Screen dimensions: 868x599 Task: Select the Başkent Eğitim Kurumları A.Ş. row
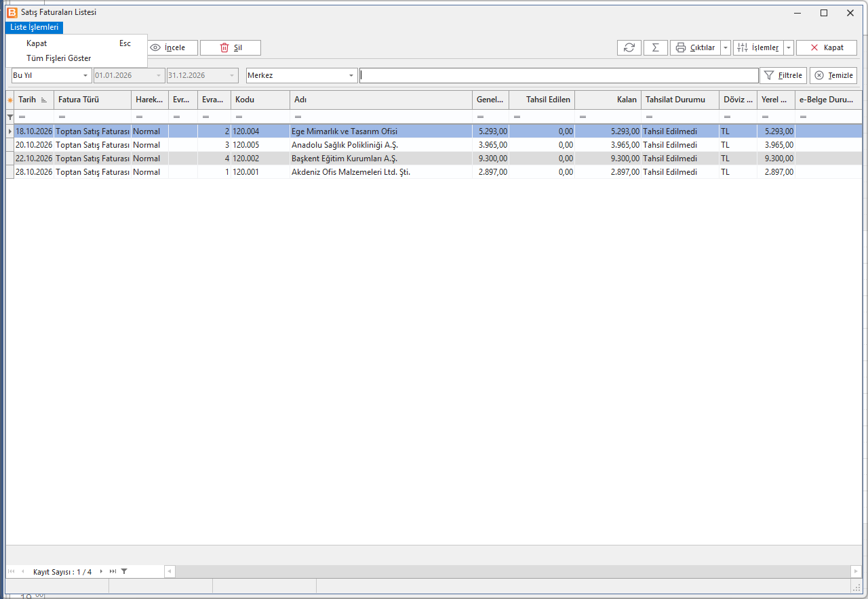click(x=434, y=159)
